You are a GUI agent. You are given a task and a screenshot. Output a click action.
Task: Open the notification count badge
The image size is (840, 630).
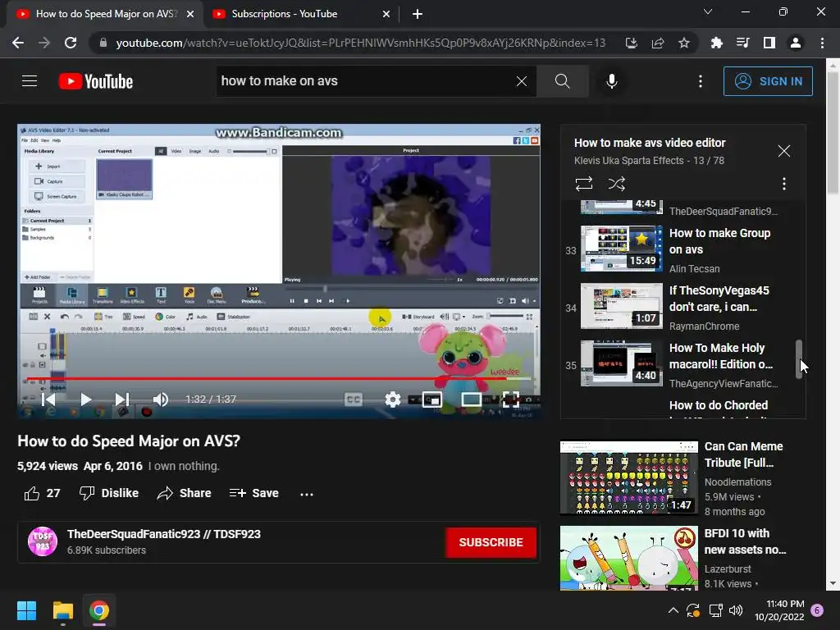[817, 610]
